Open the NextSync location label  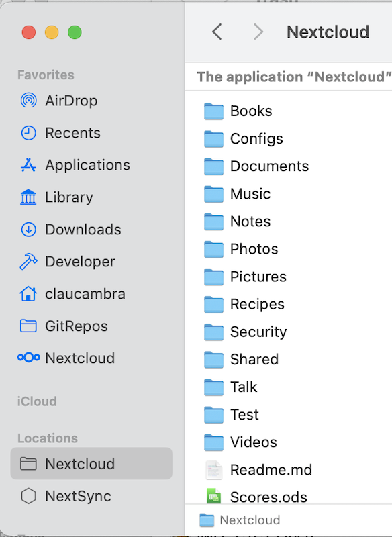tap(79, 496)
